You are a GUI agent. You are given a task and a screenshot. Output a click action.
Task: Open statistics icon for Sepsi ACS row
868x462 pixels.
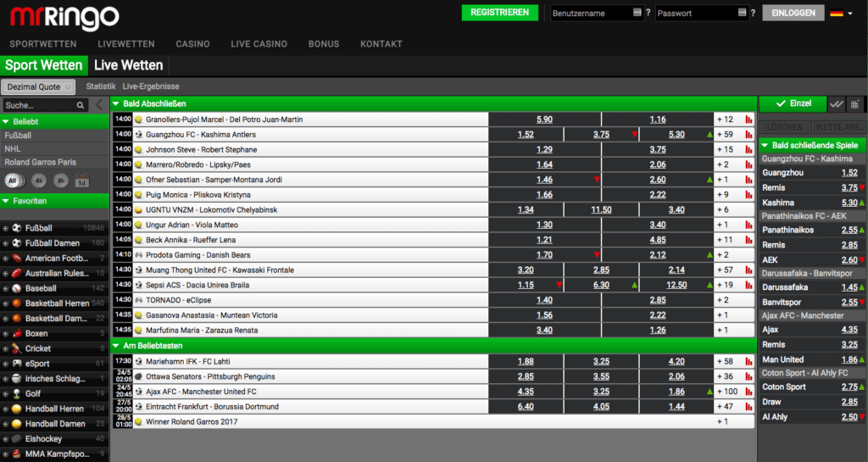[x=749, y=285]
